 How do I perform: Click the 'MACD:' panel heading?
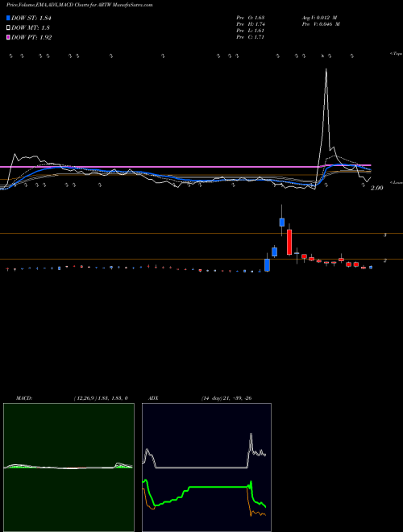click(x=23, y=398)
